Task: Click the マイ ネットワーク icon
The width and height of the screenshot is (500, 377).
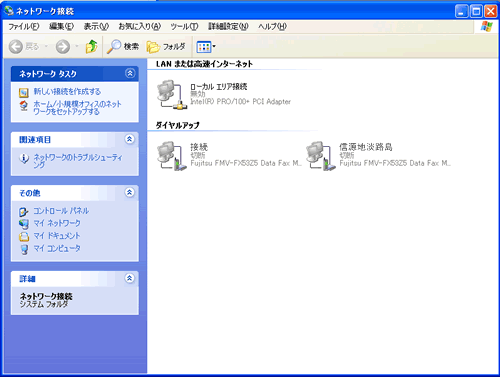Action: [x=24, y=224]
